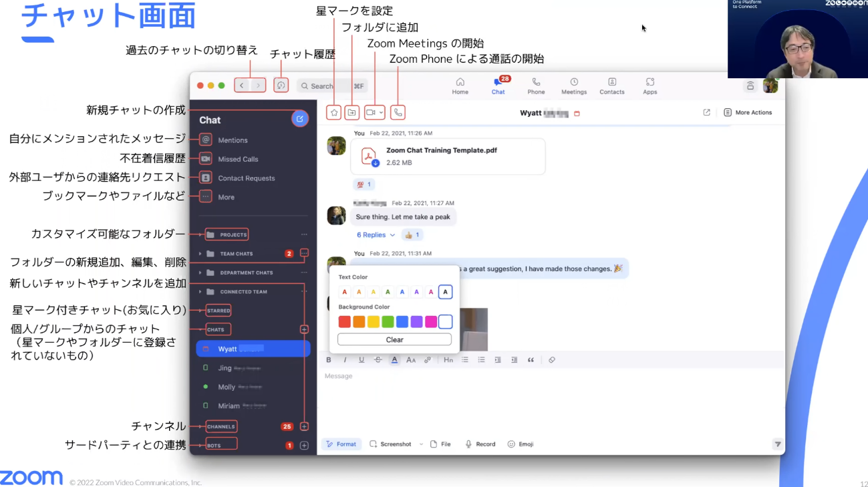
Task: Click into the Search field
Action: [x=331, y=86]
